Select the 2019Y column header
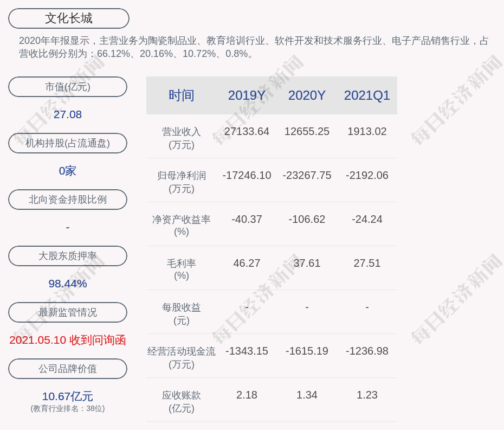The height and width of the screenshot is (430, 504). [x=247, y=95]
